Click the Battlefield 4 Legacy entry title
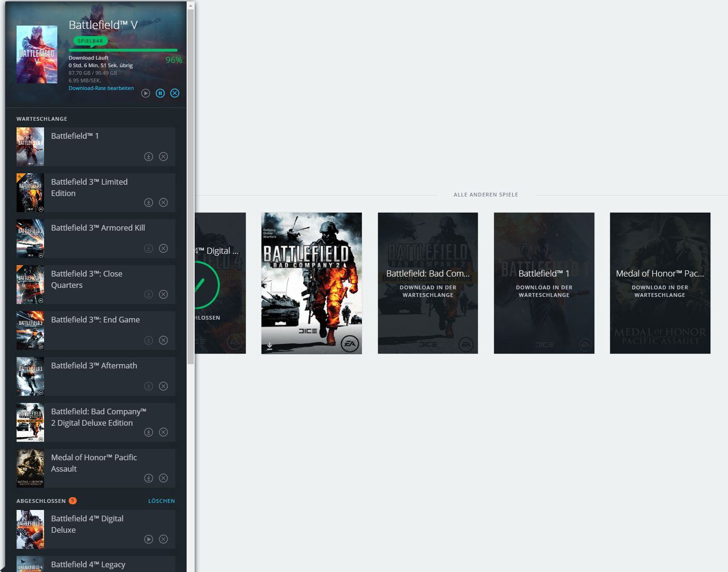Screen dimensions: 728x572 coord(88,564)
